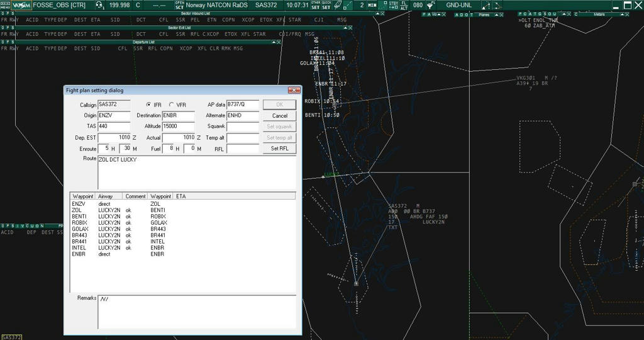Open the voice headset communication icon
Image resolution: width=644 pixels, height=340 pixels.
(x=99, y=5)
